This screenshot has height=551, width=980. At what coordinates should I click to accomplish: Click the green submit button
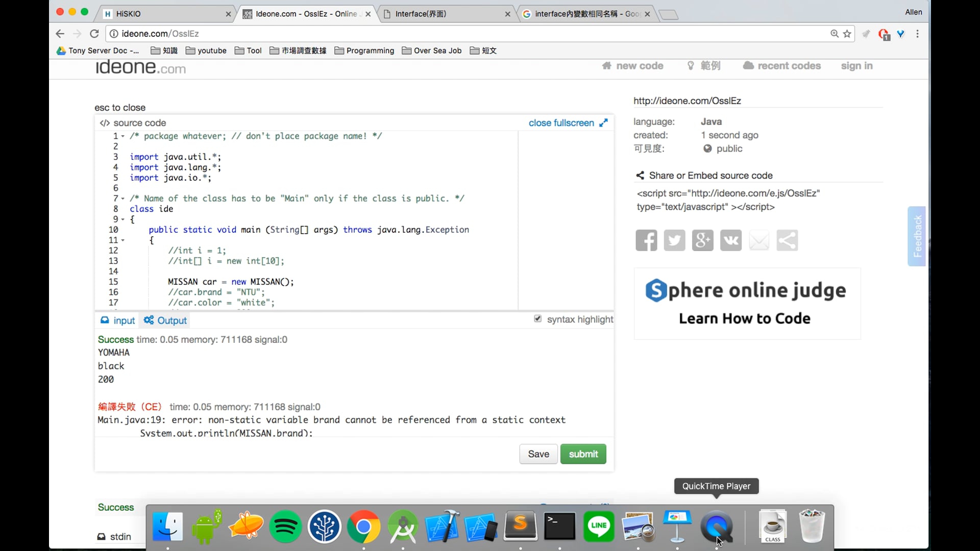coord(583,454)
